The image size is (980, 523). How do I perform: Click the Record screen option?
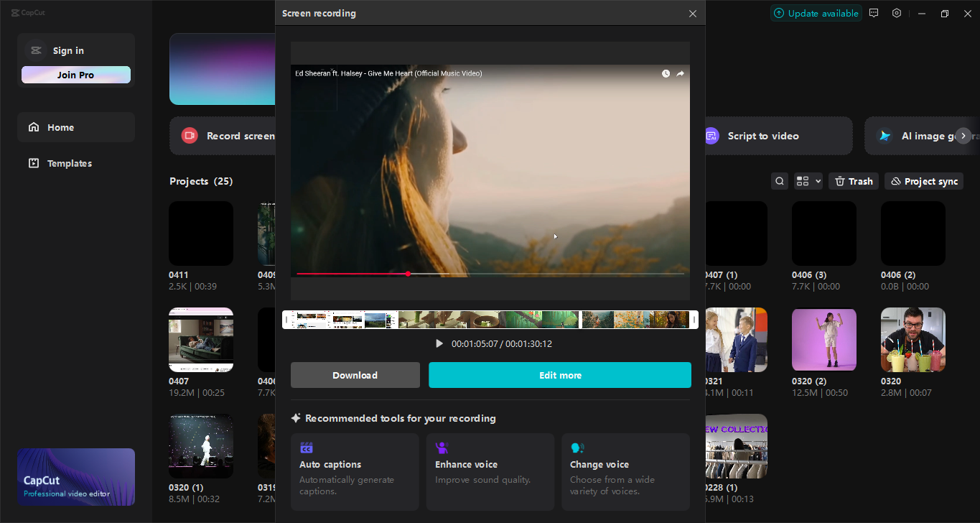point(223,136)
